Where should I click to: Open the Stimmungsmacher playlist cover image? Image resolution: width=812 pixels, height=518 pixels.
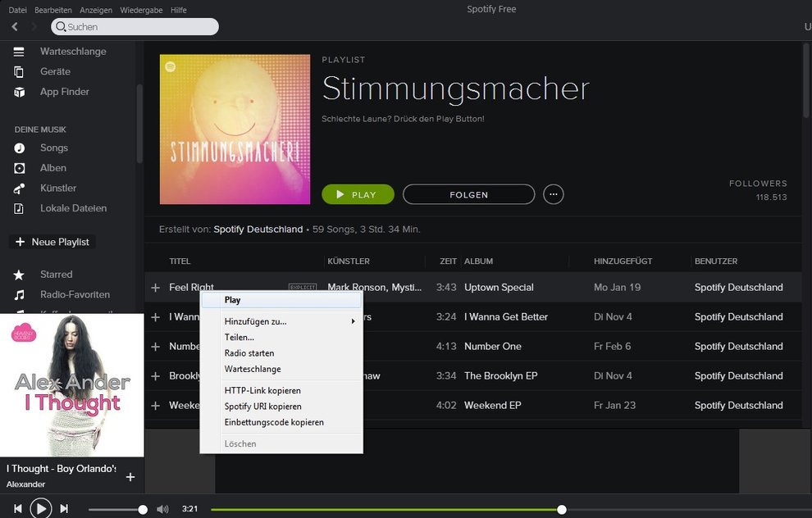235,129
